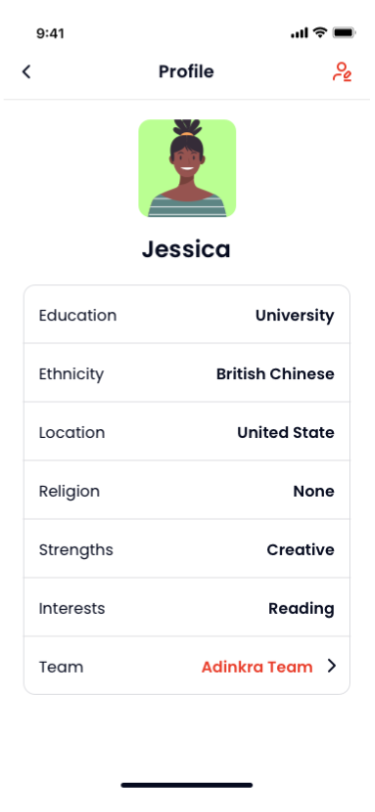The width and height of the screenshot is (375, 812).
Task: Tap the Wi-Fi status icon
Action: click(x=321, y=33)
